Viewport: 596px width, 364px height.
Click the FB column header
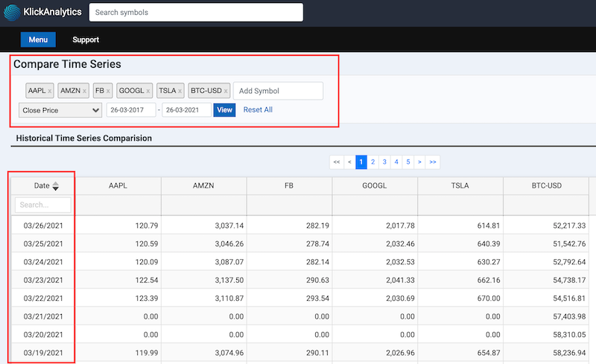[x=289, y=186]
